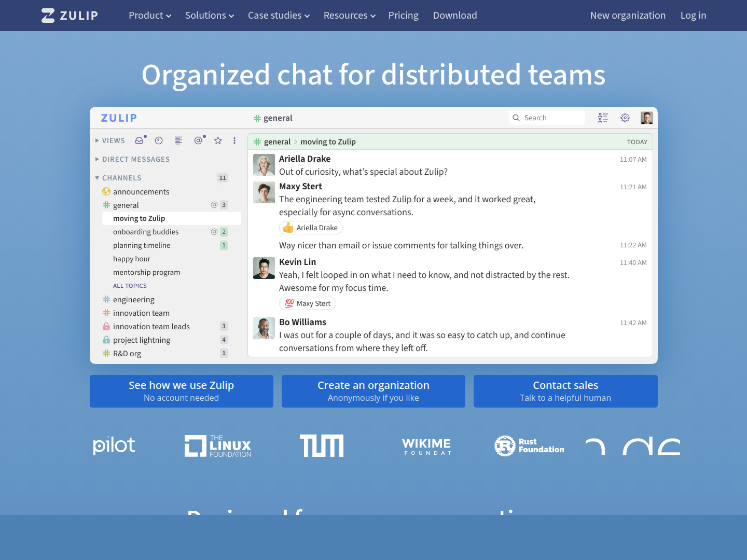Select the announcements channel
The width and height of the screenshot is (747, 560).
[x=141, y=191]
